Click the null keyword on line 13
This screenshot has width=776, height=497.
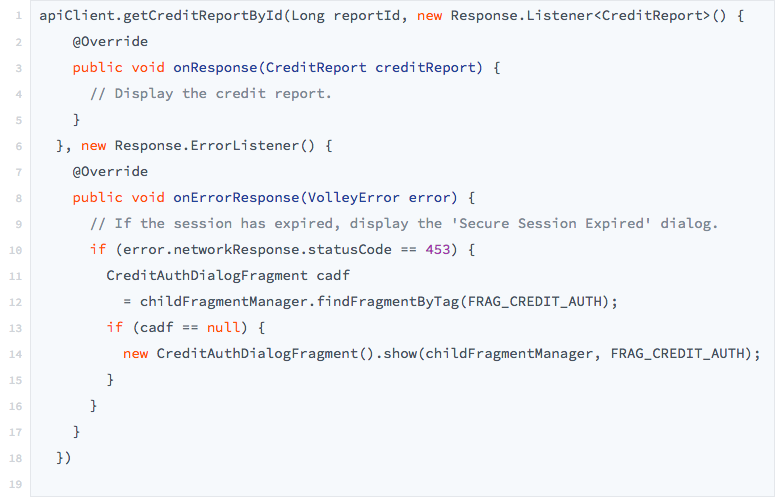[x=223, y=328]
